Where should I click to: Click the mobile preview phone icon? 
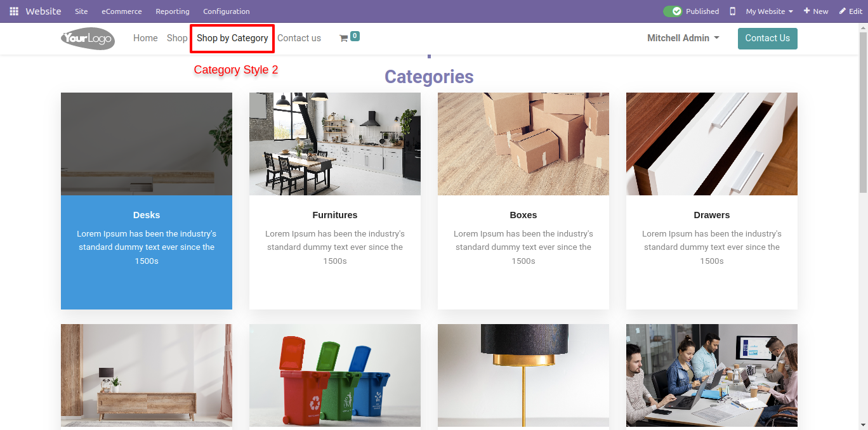click(x=733, y=11)
